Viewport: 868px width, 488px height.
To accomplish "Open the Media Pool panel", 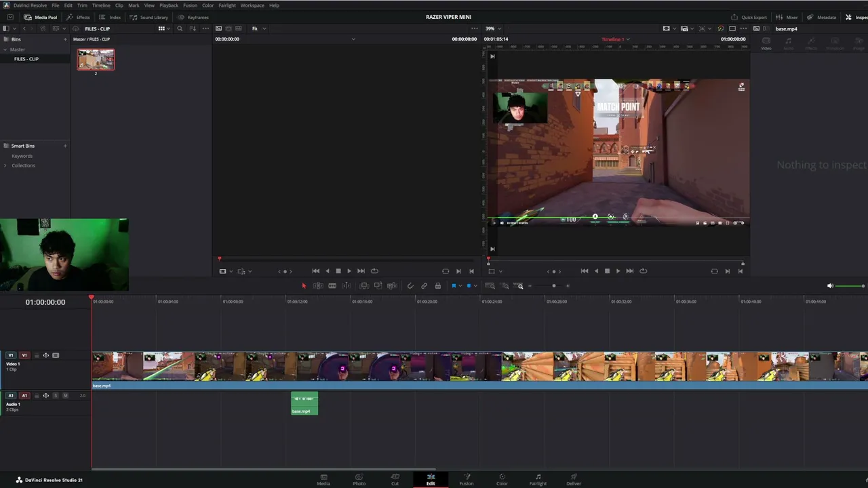I will pos(41,17).
